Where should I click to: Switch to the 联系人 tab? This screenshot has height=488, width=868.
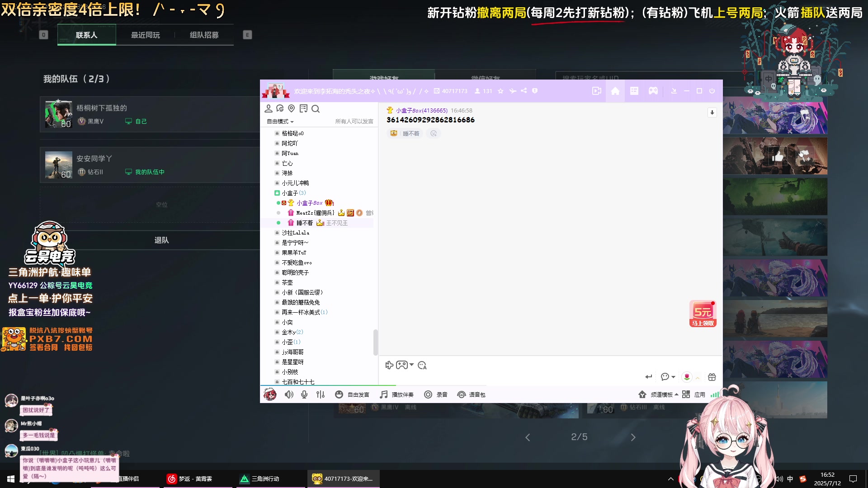(86, 35)
